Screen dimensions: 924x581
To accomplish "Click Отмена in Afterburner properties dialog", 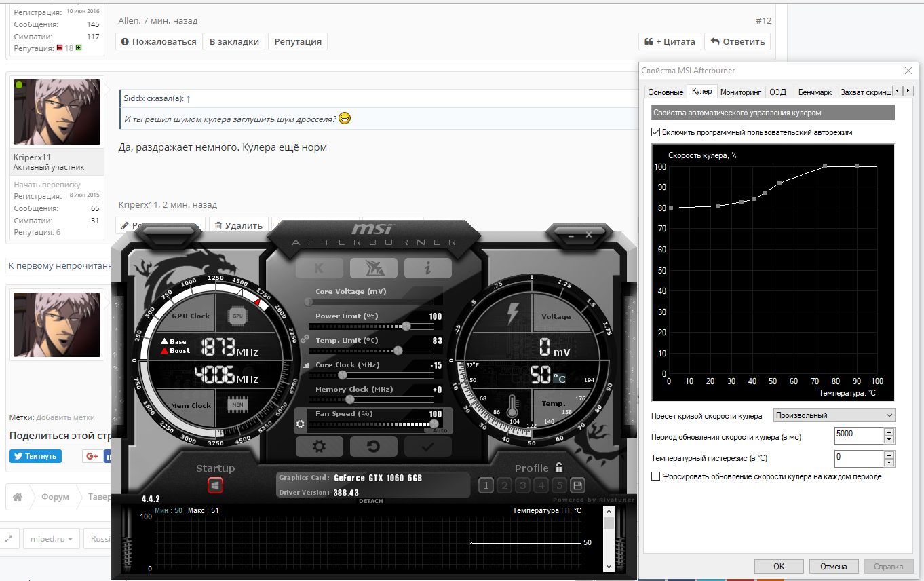I will [833, 566].
